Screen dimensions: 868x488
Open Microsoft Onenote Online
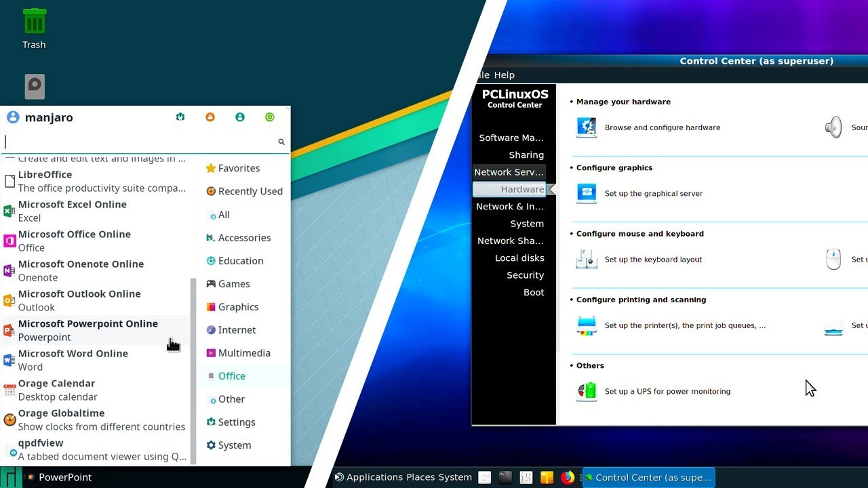pos(95,270)
